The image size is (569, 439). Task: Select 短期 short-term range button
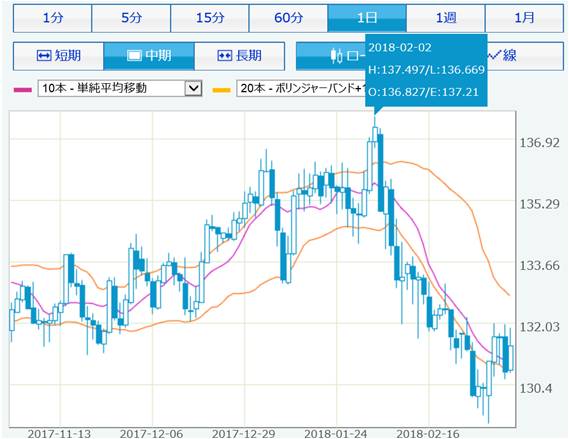58,56
